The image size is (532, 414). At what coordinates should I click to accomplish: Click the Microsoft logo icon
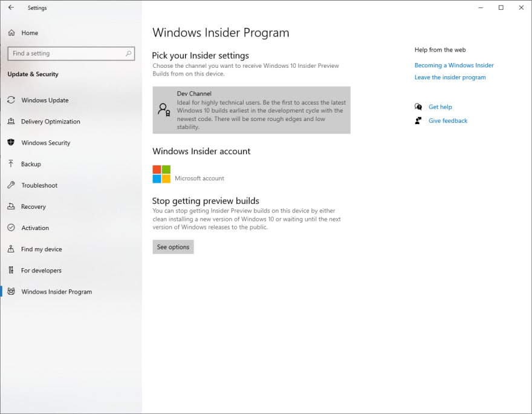tap(161, 174)
